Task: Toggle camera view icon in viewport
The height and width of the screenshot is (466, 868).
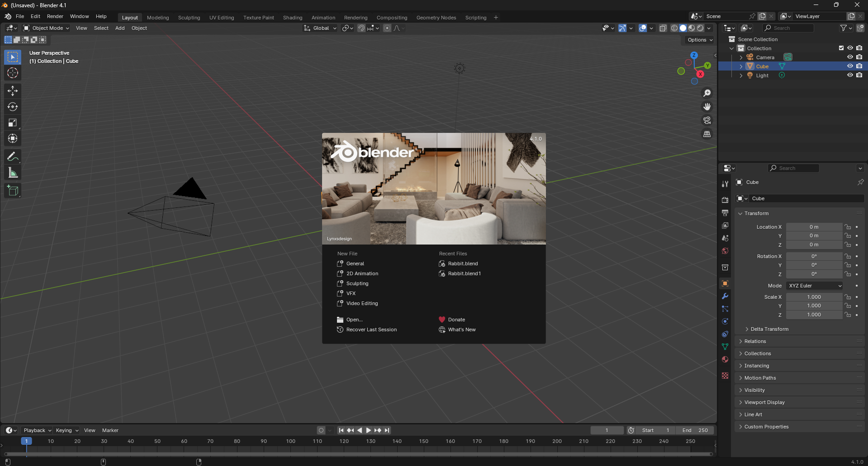Action: coord(707,120)
